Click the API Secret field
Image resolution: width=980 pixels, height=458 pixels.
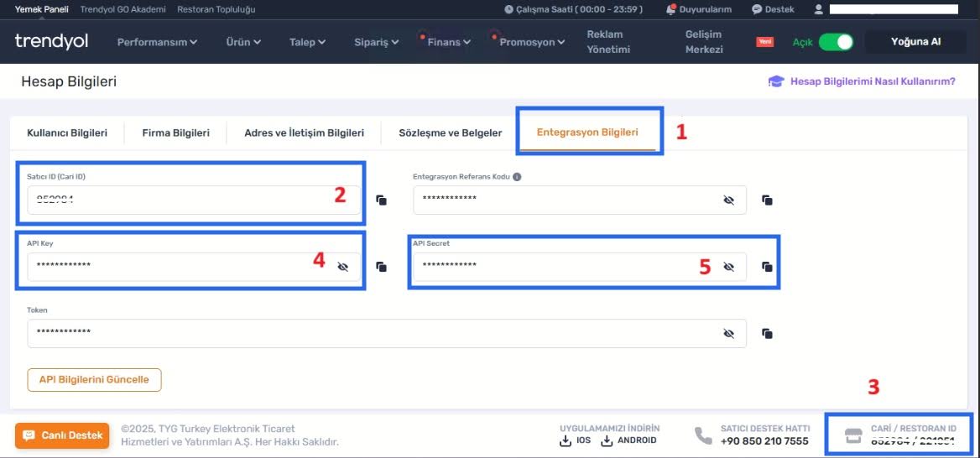tap(580, 267)
